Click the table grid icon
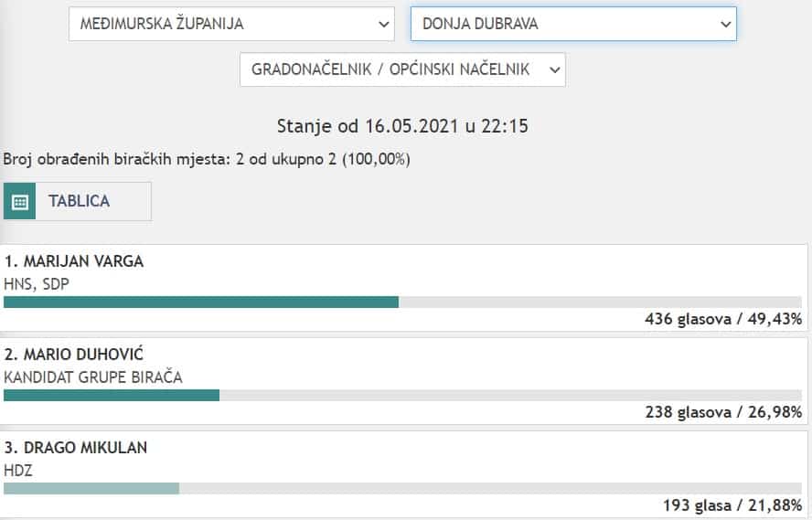 click(x=20, y=202)
